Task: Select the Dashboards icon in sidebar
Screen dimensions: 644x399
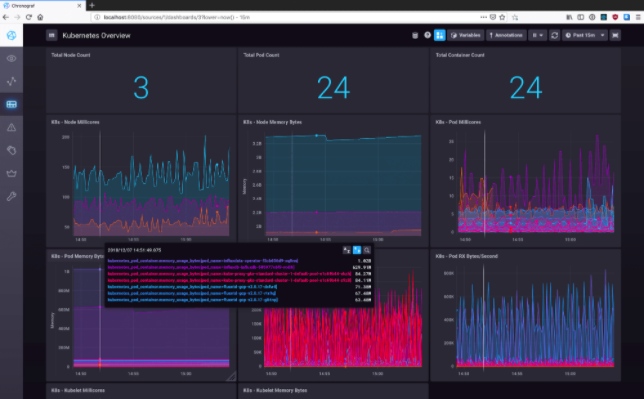Action: pos(12,104)
